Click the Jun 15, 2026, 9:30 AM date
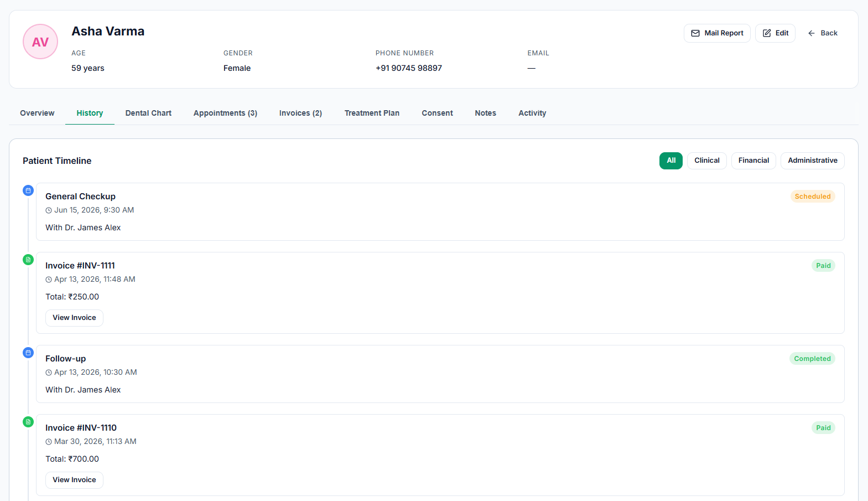Viewport: 868px width, 501px height. [x=94, y=210]
